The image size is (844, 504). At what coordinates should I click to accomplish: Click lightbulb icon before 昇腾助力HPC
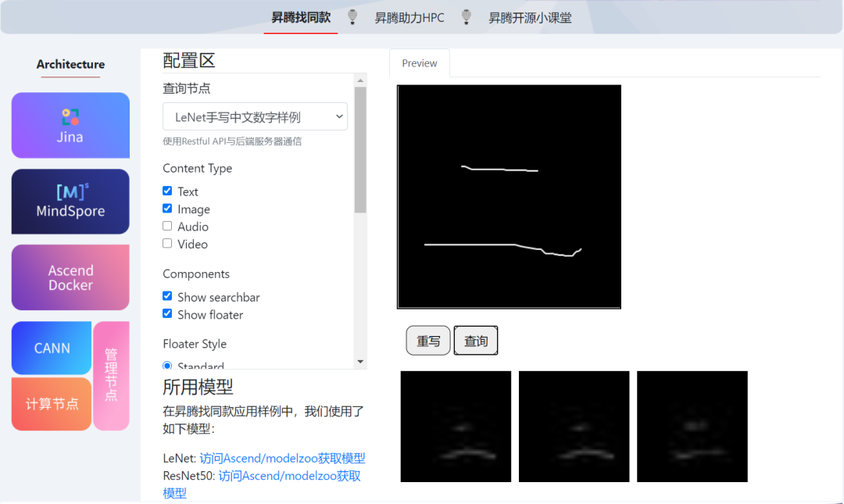point(353,16)
